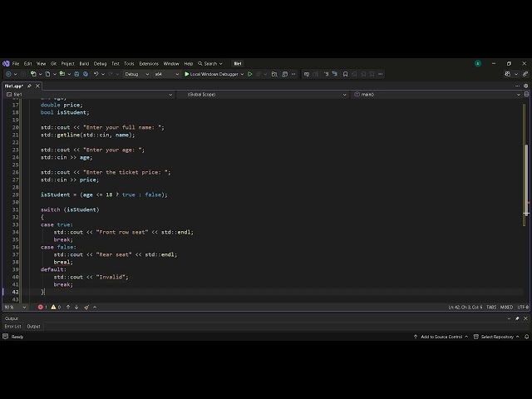
Task: Click the code cleanup broom icon
Action: tap(86, 307)
